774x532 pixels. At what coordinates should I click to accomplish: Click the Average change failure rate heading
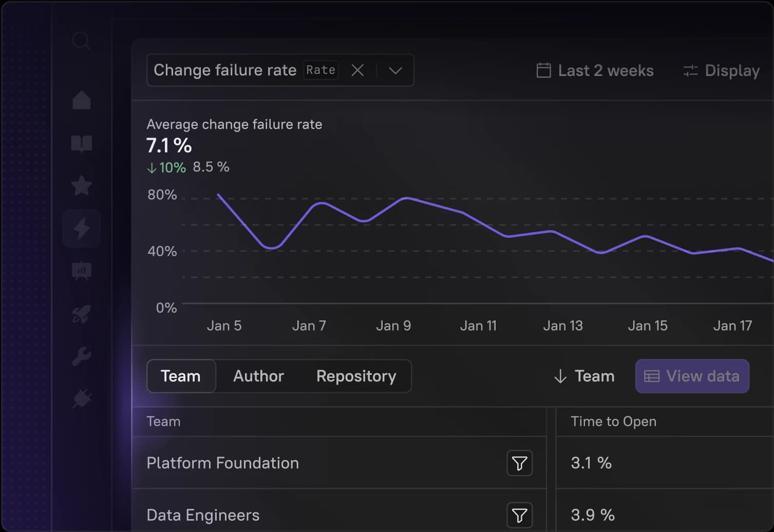pos(234,124)
